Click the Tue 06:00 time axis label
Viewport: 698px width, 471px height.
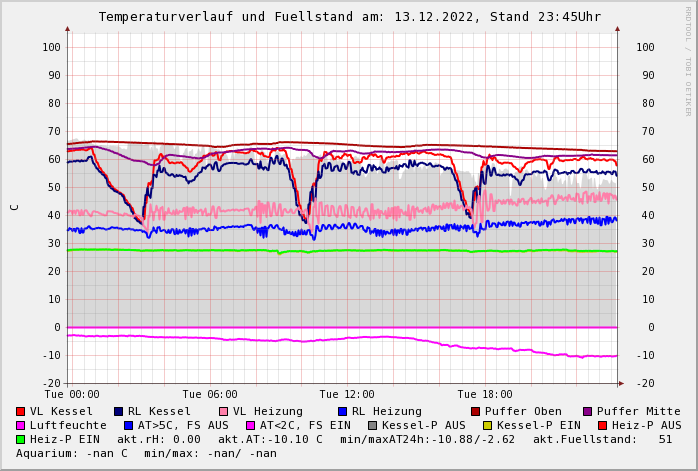tap(210, 394)
